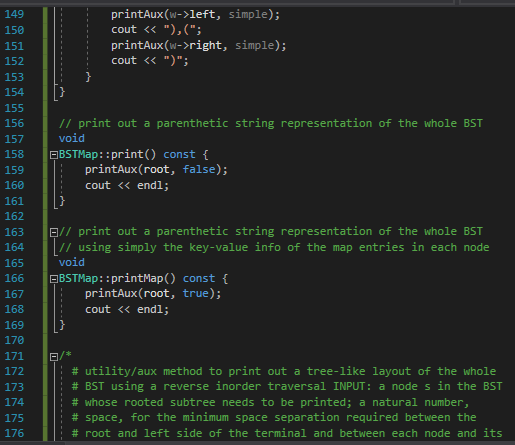Click 'printAux' call on line 149
515x445 pixels.
pos(137,14)
